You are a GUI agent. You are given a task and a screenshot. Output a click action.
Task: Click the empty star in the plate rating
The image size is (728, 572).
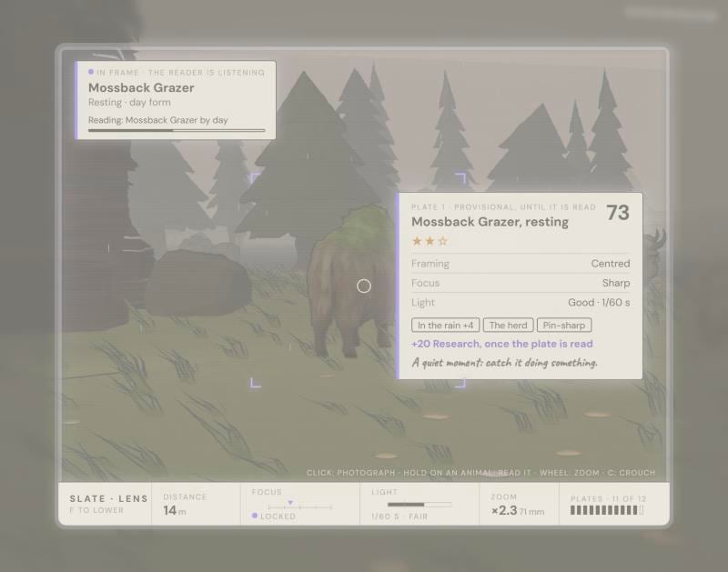[443, 241]
